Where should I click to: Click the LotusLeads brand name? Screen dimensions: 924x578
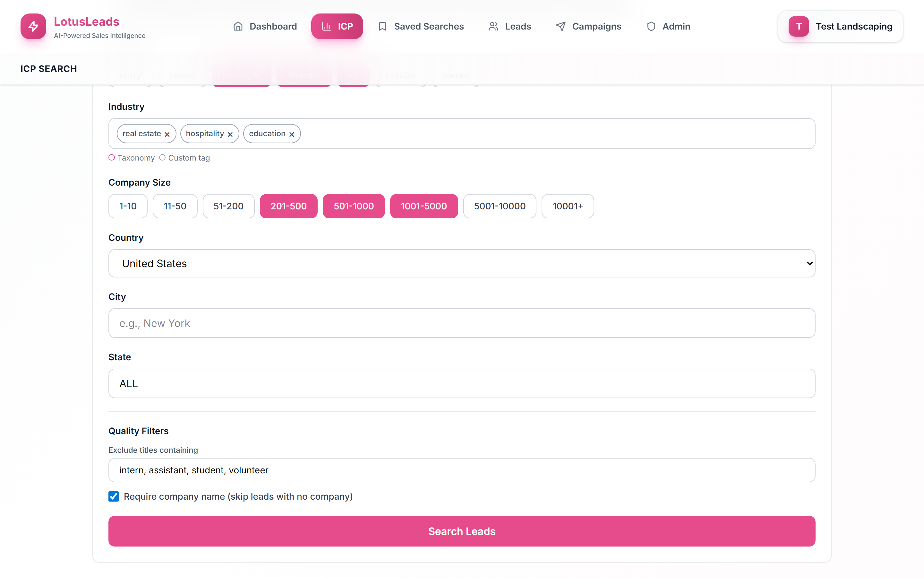point(87,22)
